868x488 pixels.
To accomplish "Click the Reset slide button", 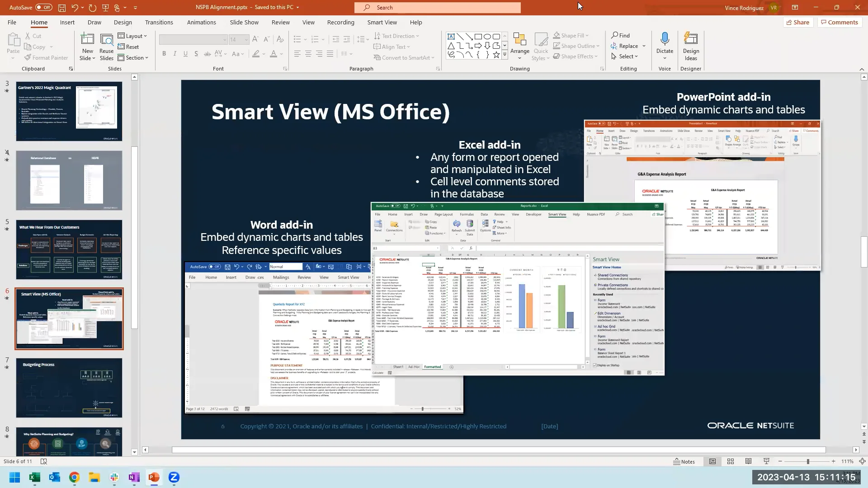I will (x=128, y=47).
